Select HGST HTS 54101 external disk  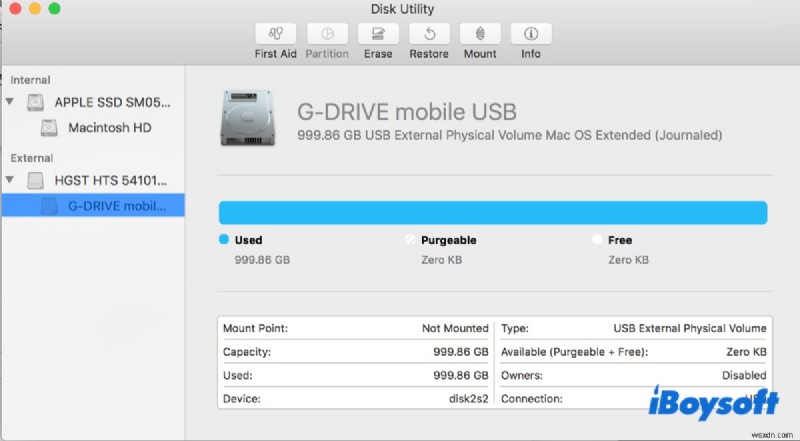pos(93,180)
